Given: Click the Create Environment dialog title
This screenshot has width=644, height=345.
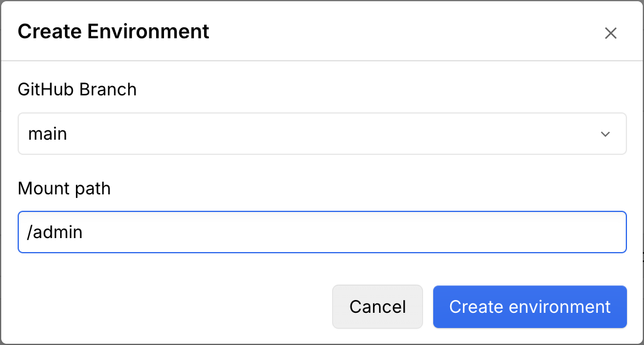Looking at the screenshot, I should click(114, 31).
